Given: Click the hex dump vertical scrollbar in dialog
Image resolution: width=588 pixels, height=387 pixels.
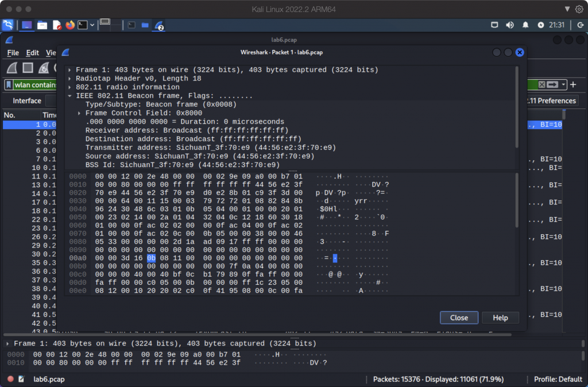Looking at the screenshot, I should coord(517,200).
